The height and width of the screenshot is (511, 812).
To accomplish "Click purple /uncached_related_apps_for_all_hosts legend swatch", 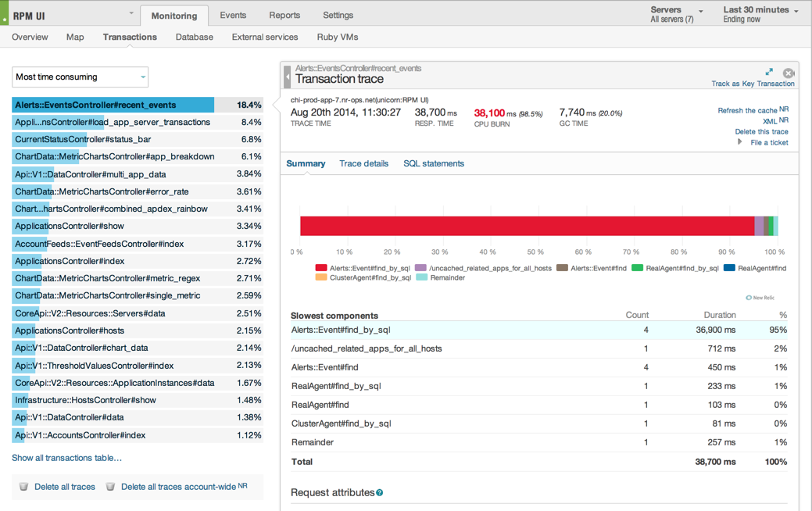I will click(420, 268).
